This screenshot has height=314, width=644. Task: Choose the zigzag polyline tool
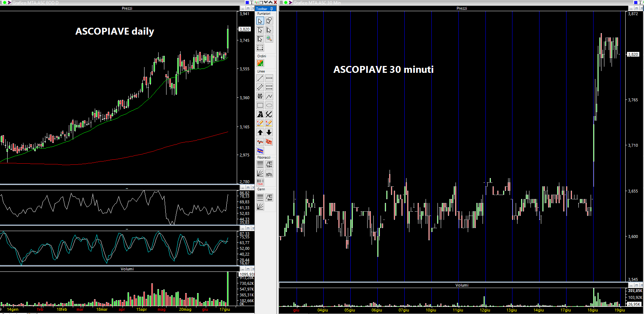pyautogui.click(x=269, y=96)
